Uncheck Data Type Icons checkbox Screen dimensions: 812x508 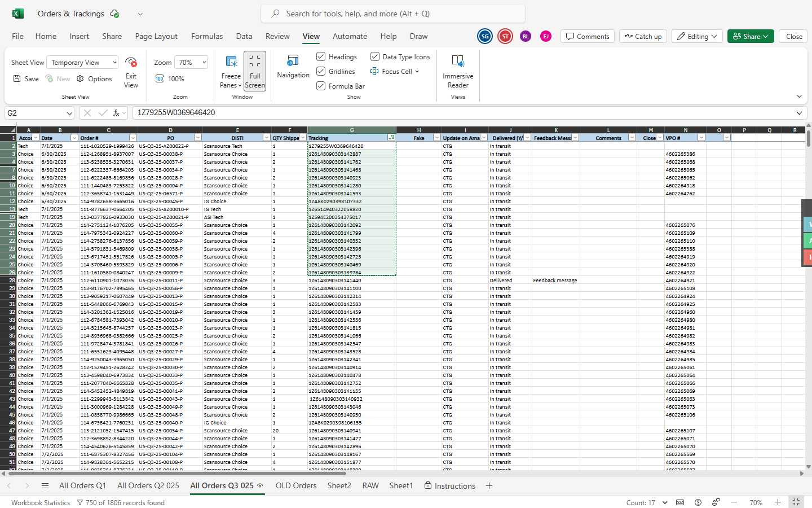[x=374, y=56]
